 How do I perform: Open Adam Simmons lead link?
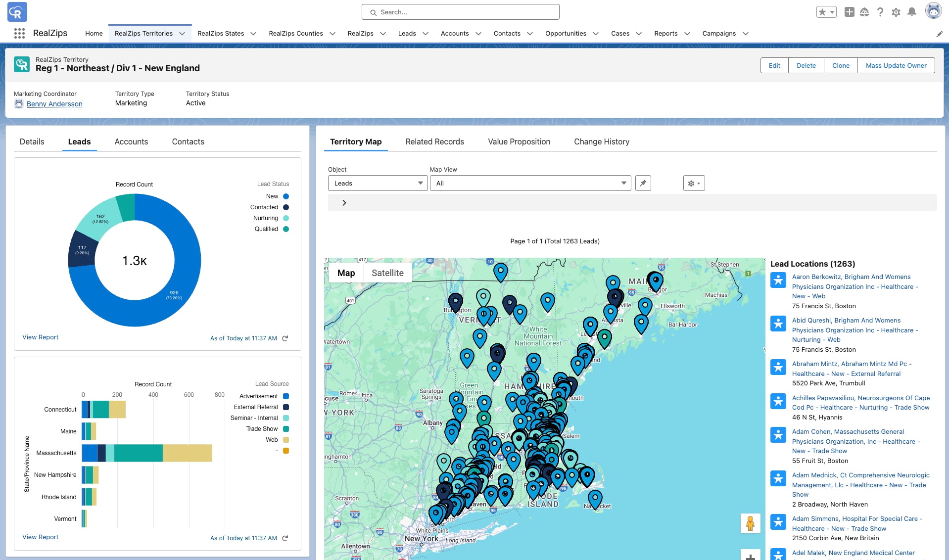(x=857, y=523)
